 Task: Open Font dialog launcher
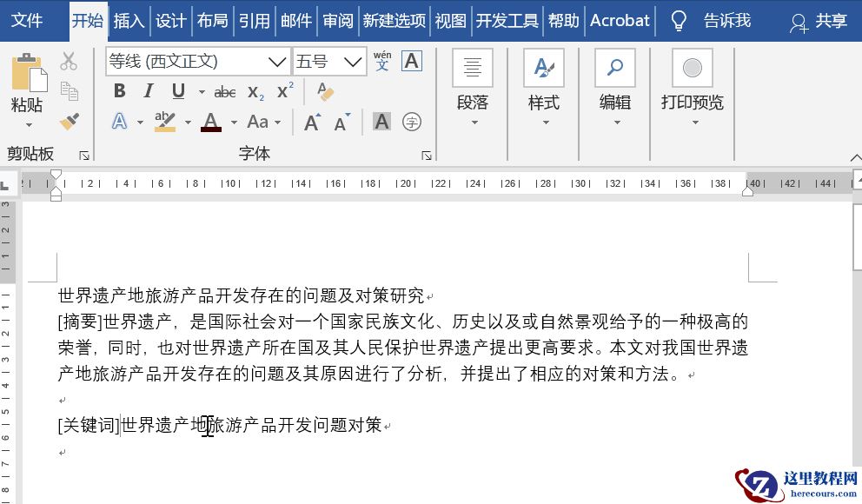tap(427, 156)
